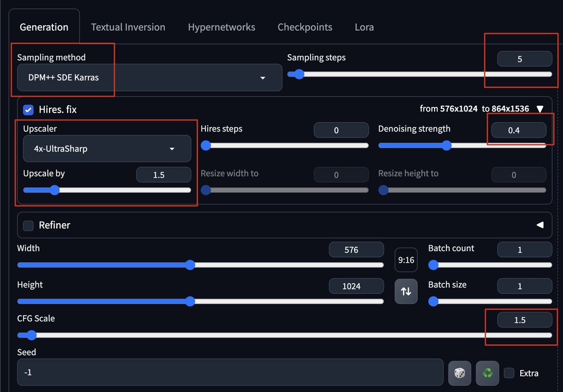The image size is (563, 392).
Task: Collapse the Hires. fix section triangle
Action: pyautogui.click(x=539, y=109)
